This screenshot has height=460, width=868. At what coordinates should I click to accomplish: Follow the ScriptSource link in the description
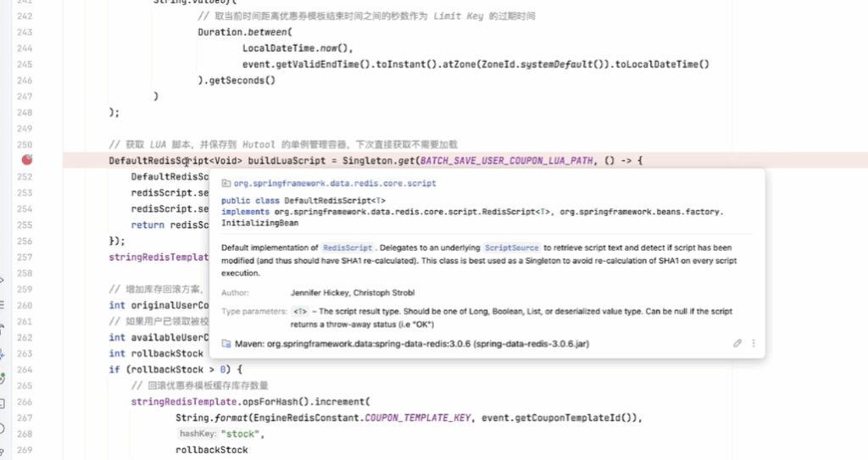click(511, 247)
